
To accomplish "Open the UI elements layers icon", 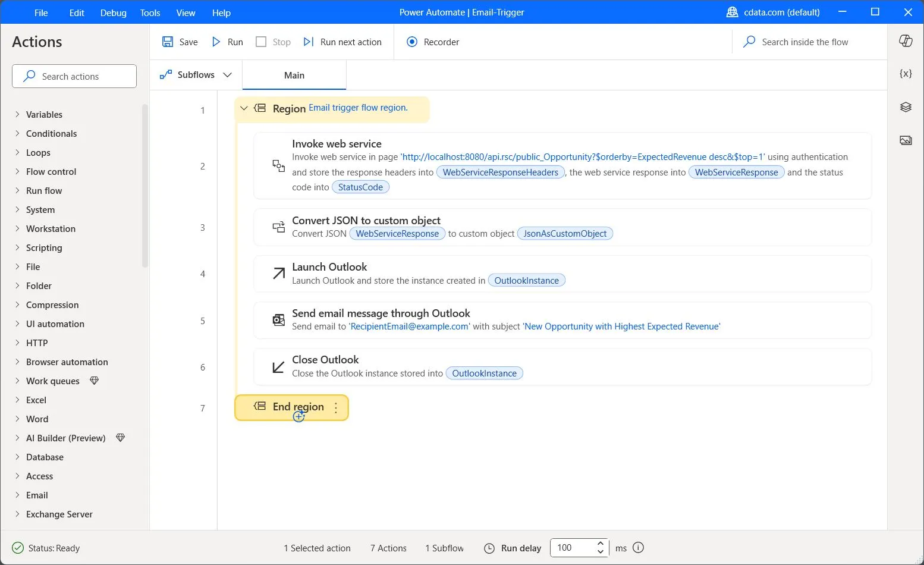I will pos(905,107).
